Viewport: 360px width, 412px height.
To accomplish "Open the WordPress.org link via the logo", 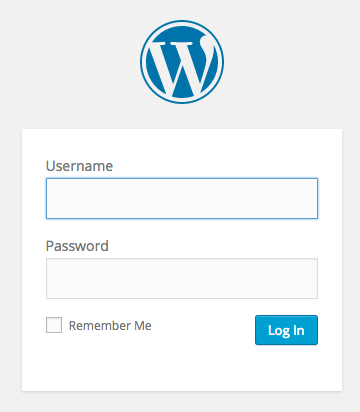I will pos(182,62).
